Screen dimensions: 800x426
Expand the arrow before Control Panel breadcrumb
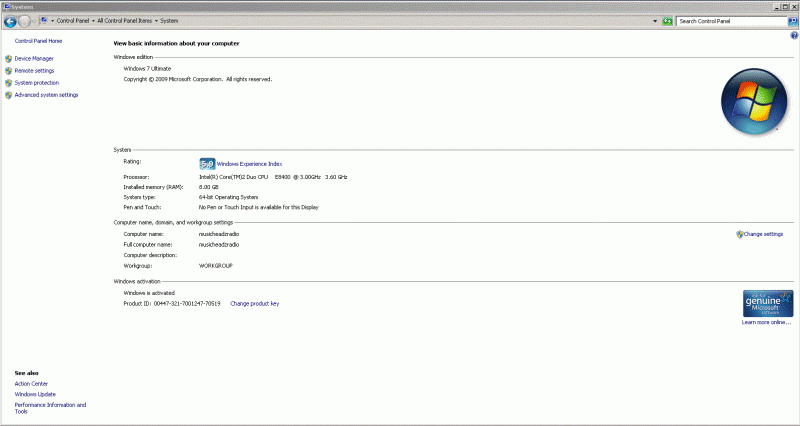tap(53, 21)
